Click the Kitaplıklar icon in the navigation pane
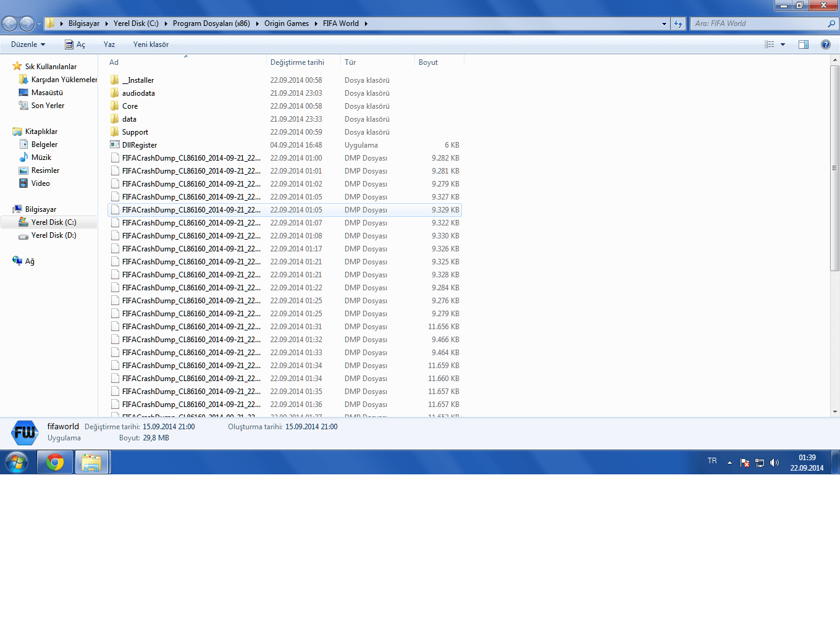This screenshot has width=840, height=630. (17, 132)
